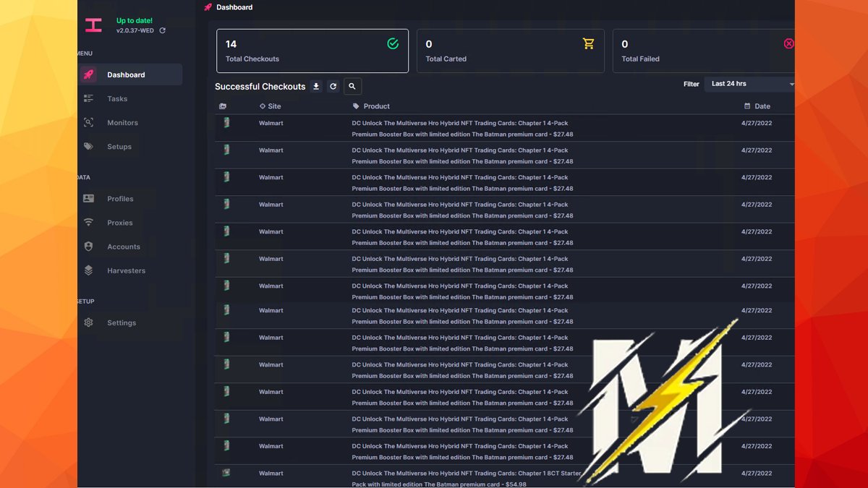Screen dimensions: 868x488
Task: Open the Dashboard menu item
Action: click(130, 74)
